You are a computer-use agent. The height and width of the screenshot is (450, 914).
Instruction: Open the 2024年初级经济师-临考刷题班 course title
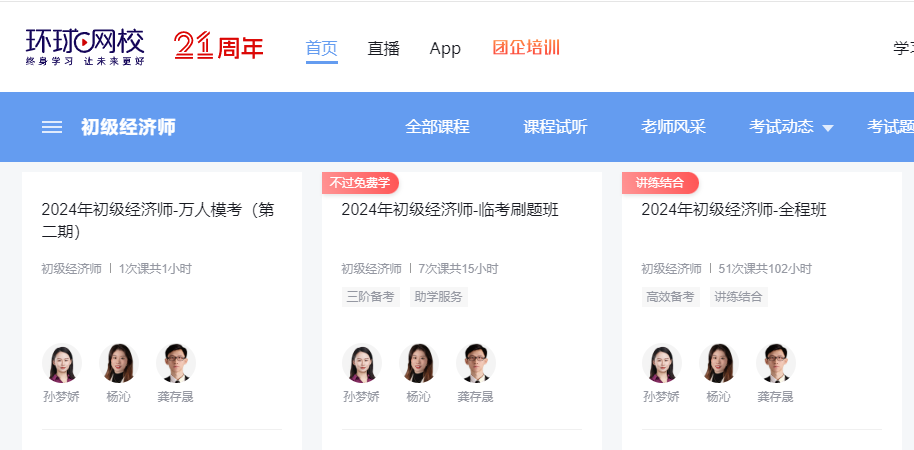point(450,210)
